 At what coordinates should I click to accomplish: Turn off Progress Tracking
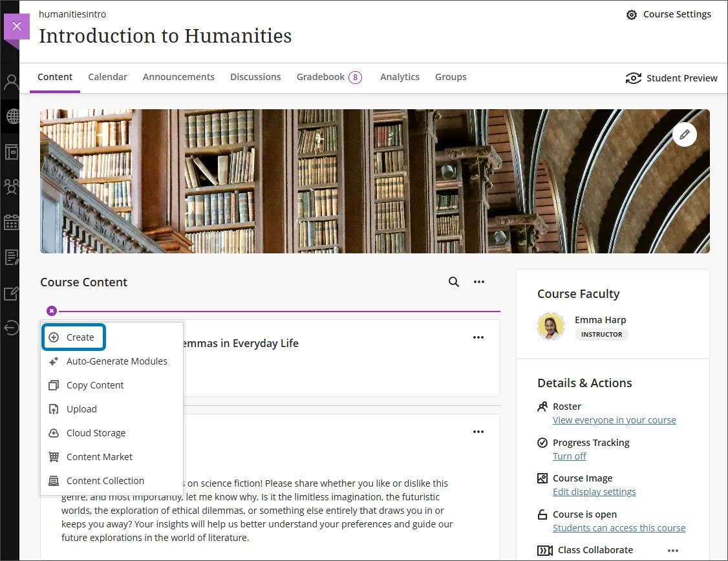pyautogui.click(x=569, y=456)
